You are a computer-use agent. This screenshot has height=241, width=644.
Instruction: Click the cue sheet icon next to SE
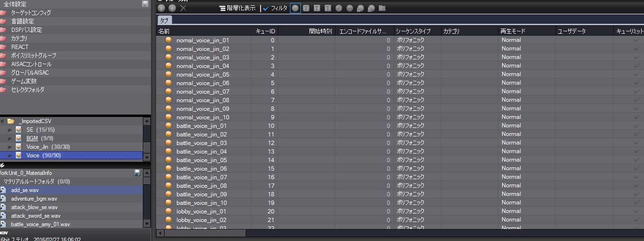[19, 129]
